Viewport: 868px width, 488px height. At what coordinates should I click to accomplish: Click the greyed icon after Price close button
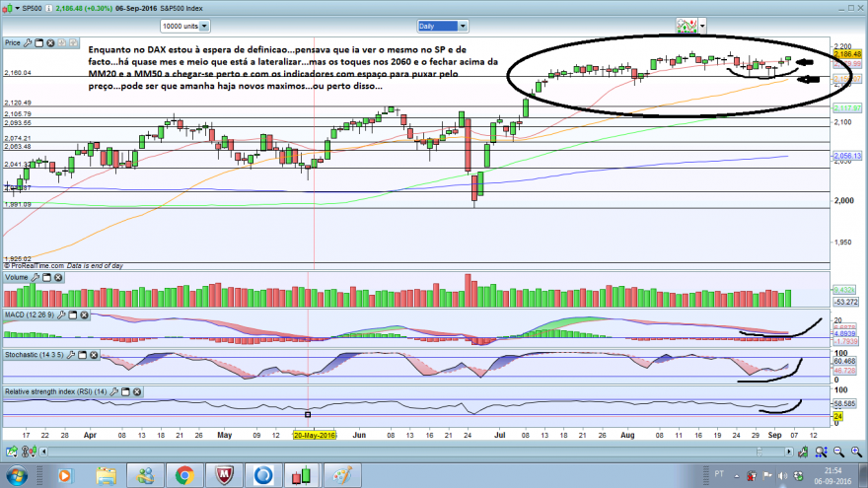[x=62, y=42]
